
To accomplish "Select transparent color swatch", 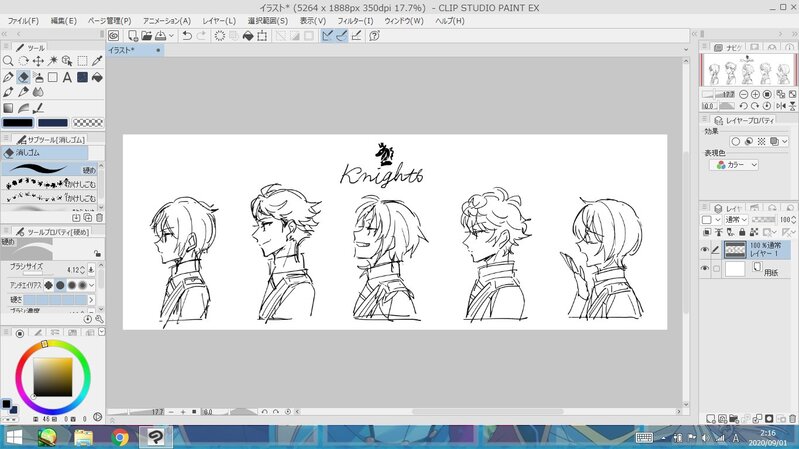I will (88, 123).
